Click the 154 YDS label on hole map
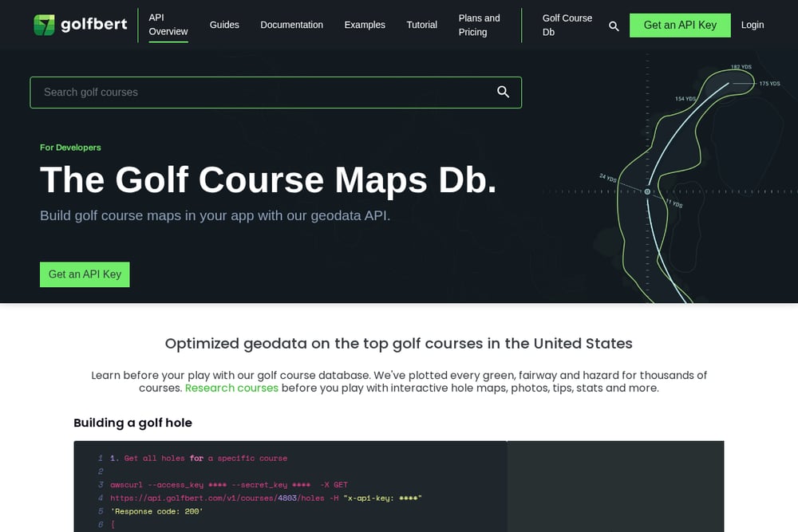Screen dimensions: 798x532 point(685,99)
